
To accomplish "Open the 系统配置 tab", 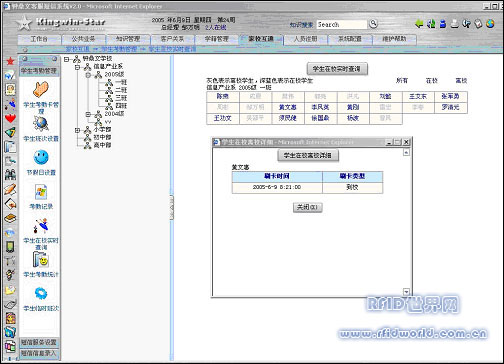I will tap(350, 39).
